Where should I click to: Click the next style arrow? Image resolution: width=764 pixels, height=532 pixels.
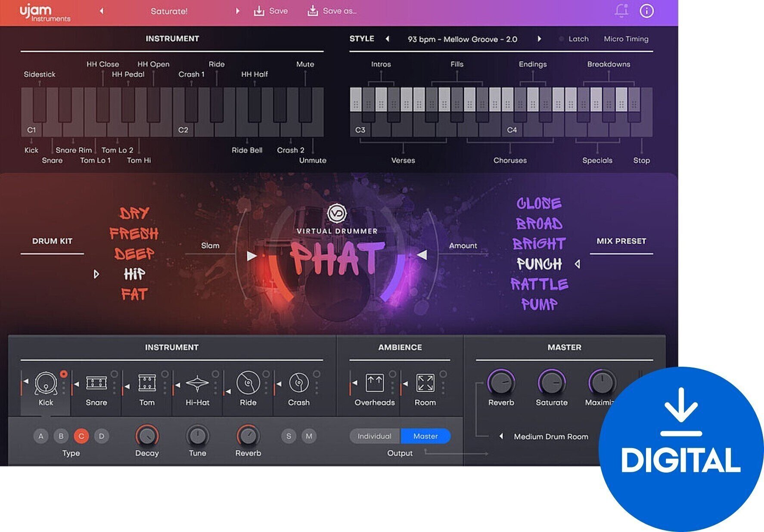(539, 39)
